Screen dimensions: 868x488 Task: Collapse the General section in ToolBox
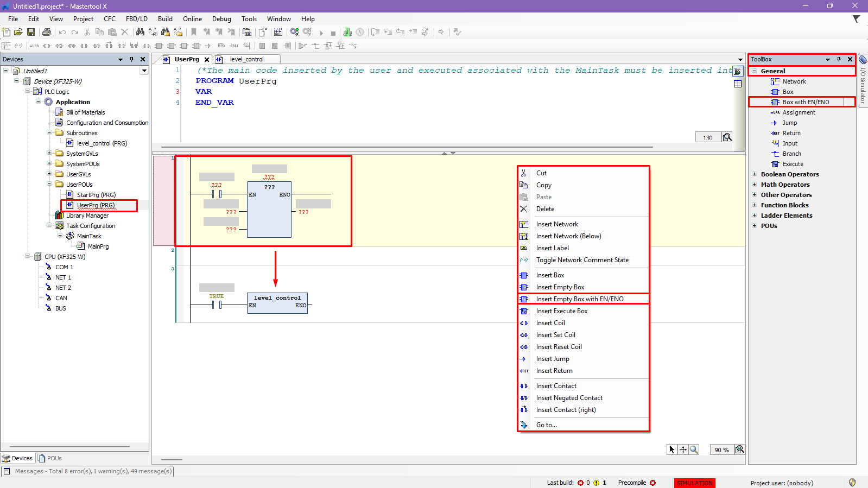(x=754, y=71)
